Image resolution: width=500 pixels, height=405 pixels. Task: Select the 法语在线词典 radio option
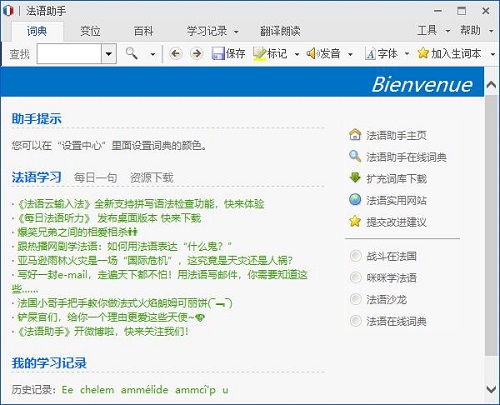click(355, 321)
